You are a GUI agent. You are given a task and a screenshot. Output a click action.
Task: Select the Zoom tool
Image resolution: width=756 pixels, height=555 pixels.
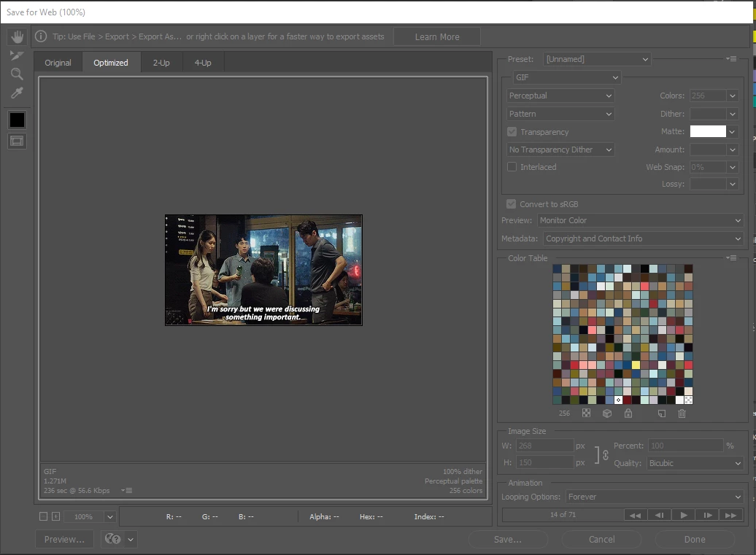[17, 74]
